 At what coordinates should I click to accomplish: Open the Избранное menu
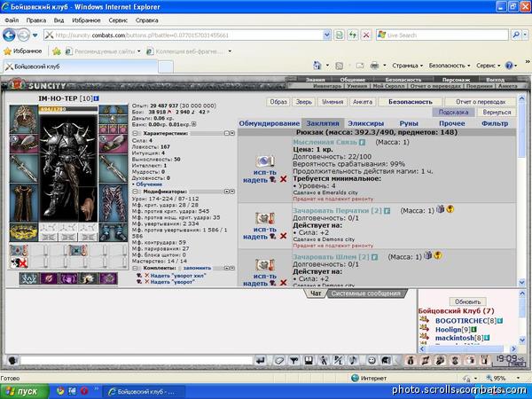click(x=86, y=20)
